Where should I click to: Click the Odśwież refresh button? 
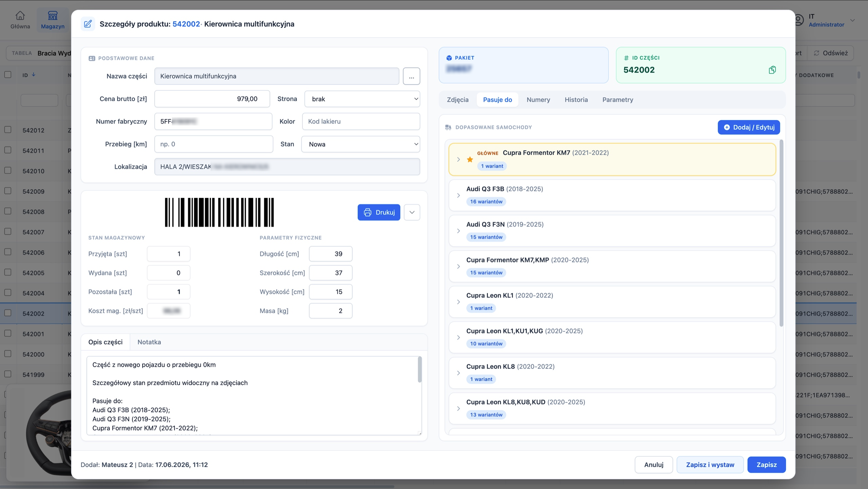pos(831,53)
